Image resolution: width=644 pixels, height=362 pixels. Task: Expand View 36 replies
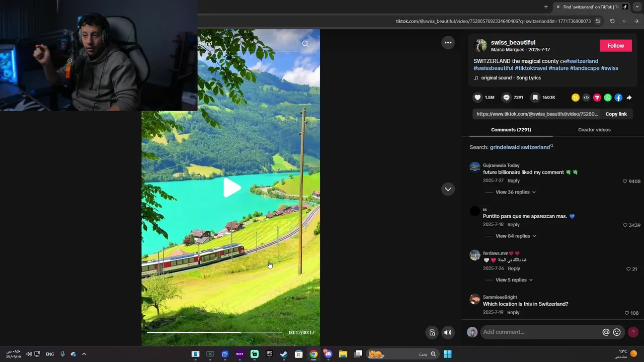515,192
